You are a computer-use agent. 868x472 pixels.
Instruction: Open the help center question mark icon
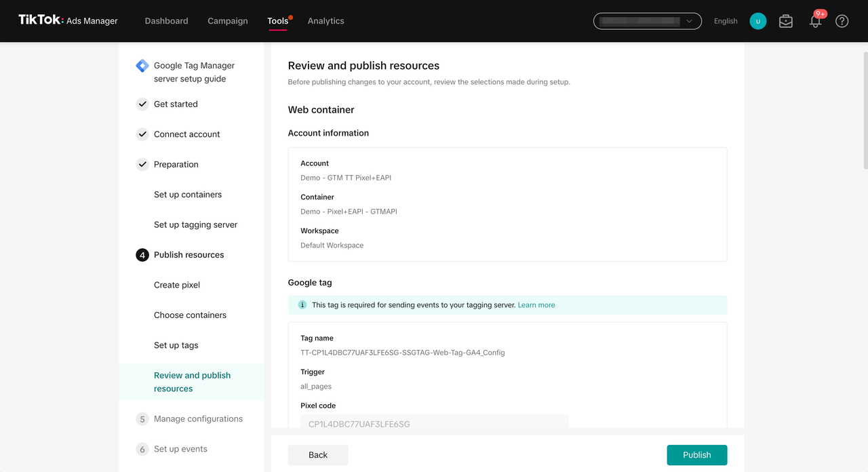(x=842, y=21)
